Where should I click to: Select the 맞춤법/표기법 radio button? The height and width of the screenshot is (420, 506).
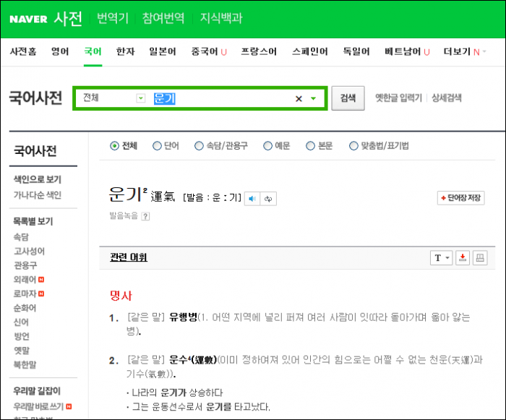(353, 146)
